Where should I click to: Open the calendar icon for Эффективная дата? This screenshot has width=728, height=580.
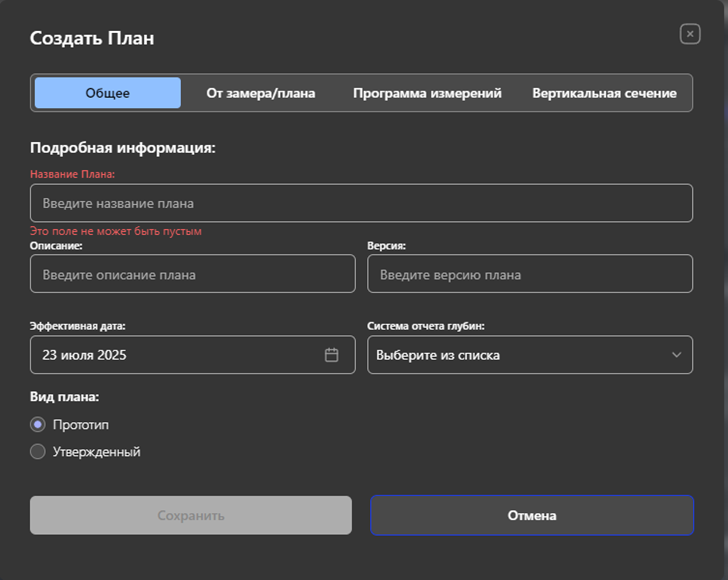[331, 355]
